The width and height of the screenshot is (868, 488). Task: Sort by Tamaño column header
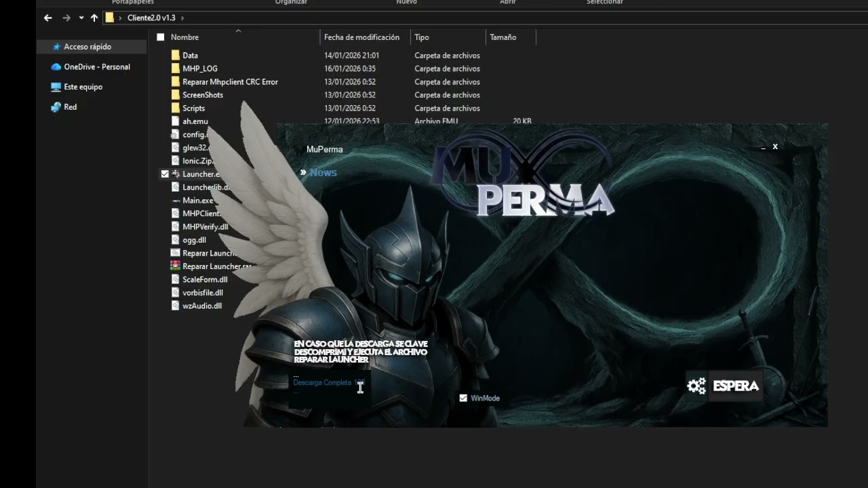point(502,37)
